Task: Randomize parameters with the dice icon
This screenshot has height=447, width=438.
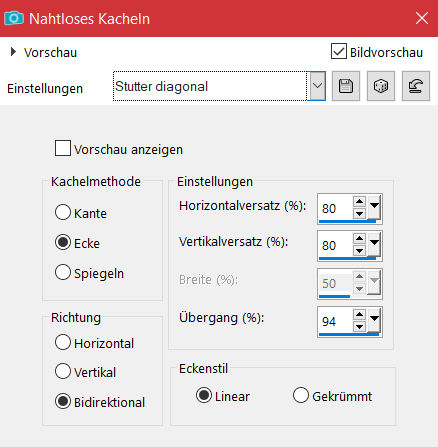Action: (x=381, y=86)
